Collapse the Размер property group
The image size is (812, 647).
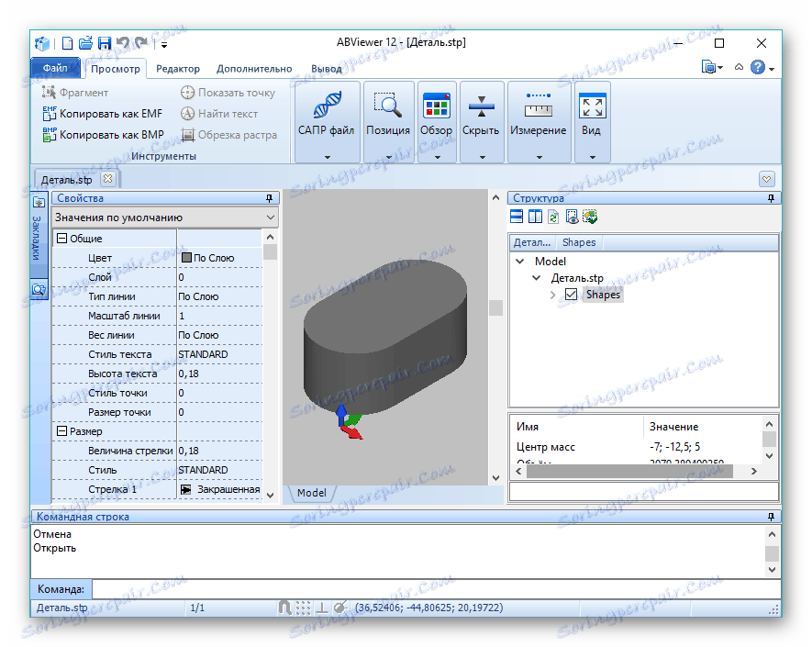coord(61,431)
